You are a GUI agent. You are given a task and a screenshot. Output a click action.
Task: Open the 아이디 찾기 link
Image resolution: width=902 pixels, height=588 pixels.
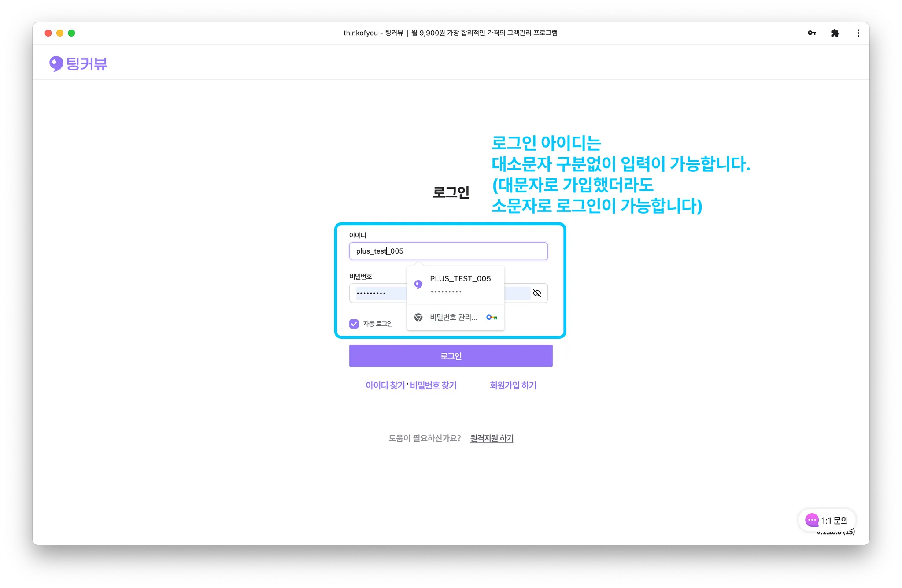385,385
